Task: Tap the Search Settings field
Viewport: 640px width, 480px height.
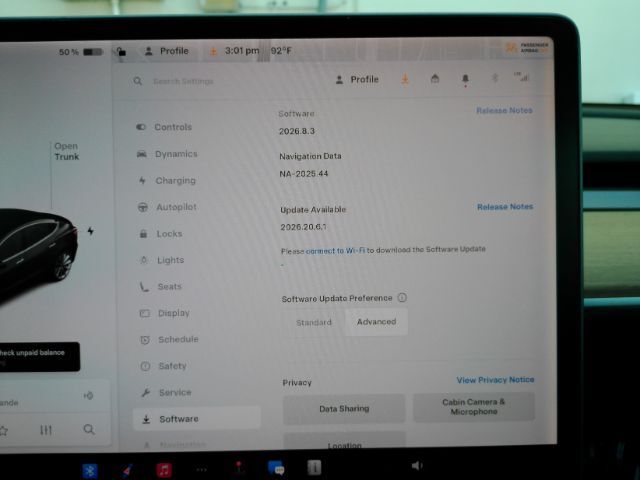Action: click(x=183, y=81)
